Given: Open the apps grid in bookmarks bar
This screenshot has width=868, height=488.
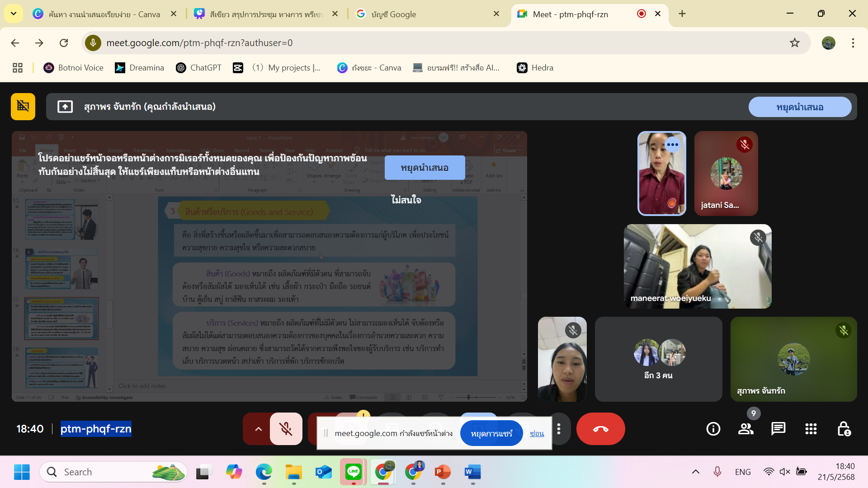Looking at the screenshot, I should tap(18, 68).
